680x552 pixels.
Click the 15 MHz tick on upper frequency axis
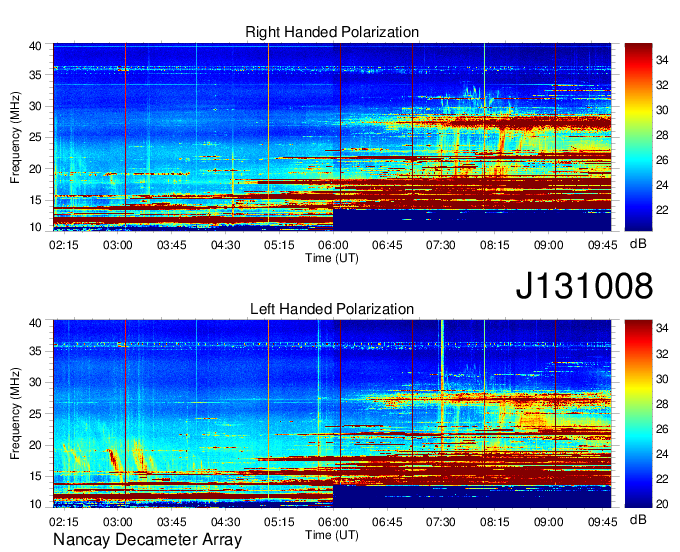(x=35, y=200)
